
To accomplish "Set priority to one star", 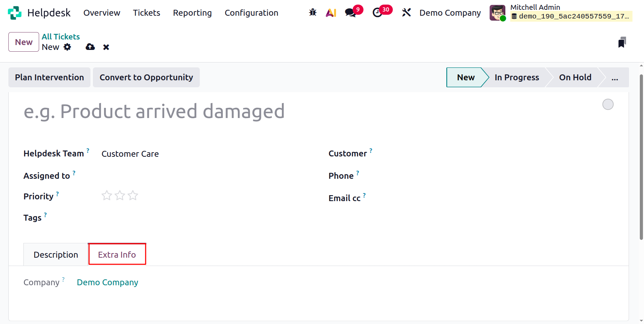I will [107, 196].
